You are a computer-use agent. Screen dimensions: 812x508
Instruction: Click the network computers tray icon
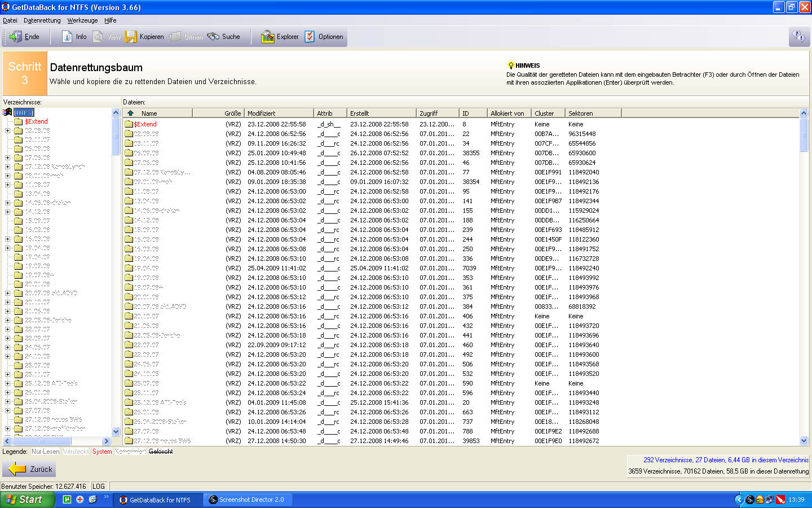tap(770, 500)
